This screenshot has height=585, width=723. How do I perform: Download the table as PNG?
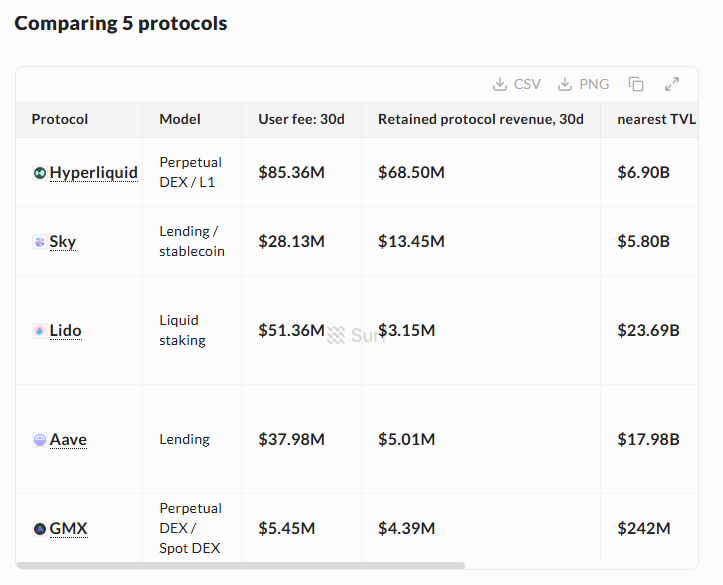(583, 84)
